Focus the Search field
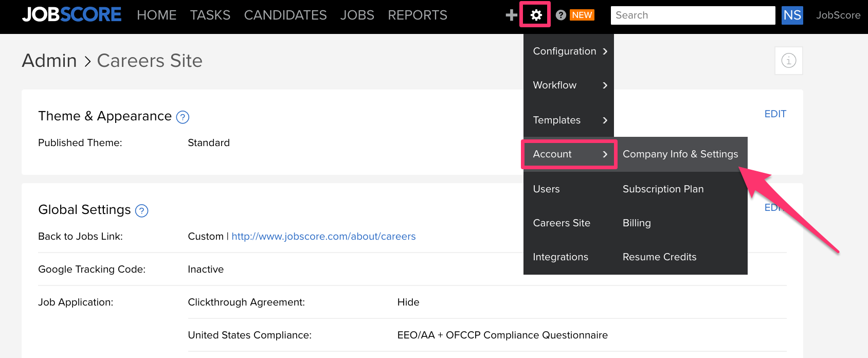The image size is (868, 358). (693, 15)
